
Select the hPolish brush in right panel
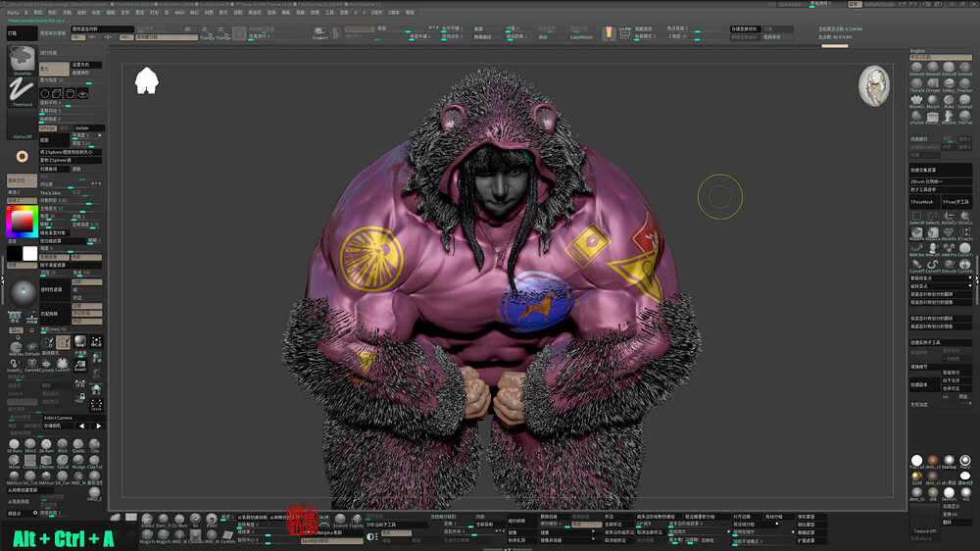click(916, 117)
